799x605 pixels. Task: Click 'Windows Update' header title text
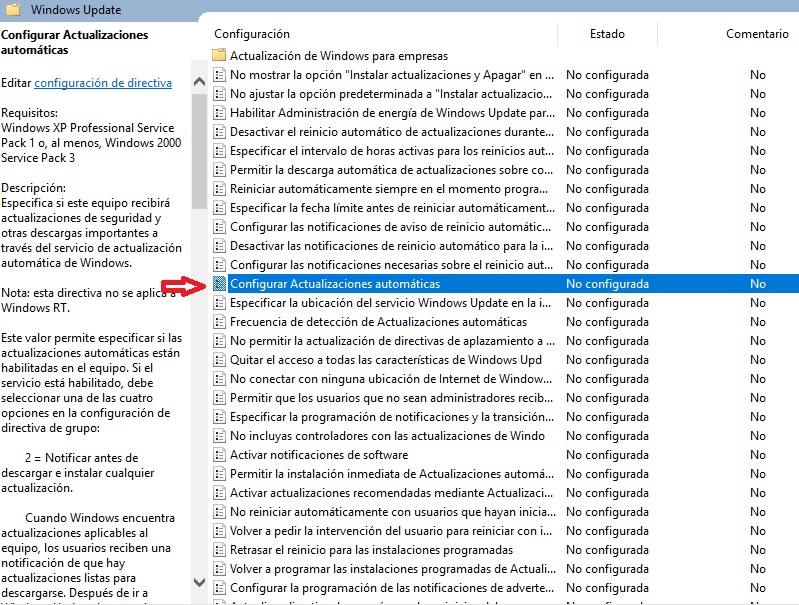[76, 10]
